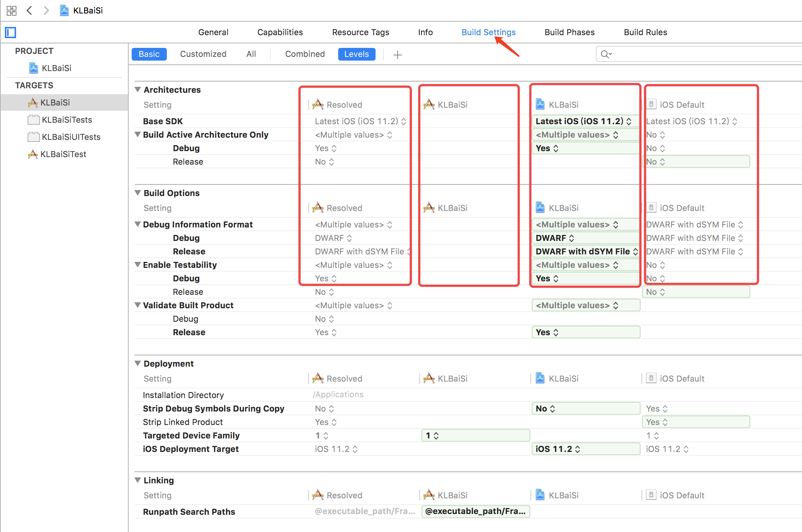The height and width of the screenshot is (532, 802).
Task: Collapse the Architectures section triangle
Action: (138, 90)
